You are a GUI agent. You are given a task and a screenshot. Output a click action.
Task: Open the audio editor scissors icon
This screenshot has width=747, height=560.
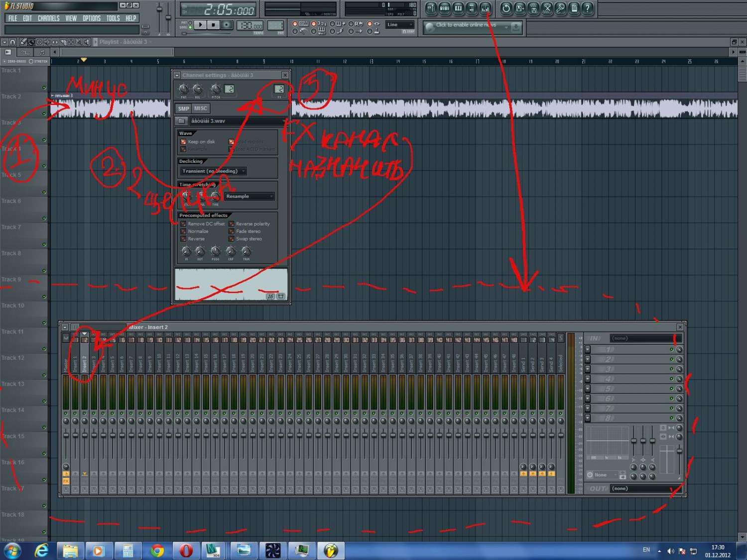547,8
